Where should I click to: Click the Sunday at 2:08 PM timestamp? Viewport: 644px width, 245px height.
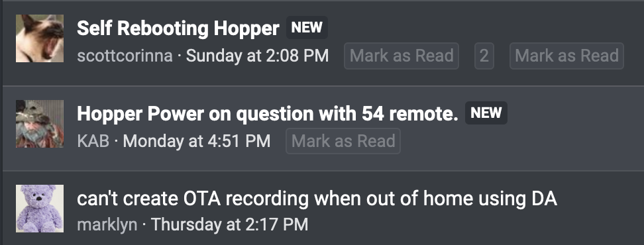point(257,56)
